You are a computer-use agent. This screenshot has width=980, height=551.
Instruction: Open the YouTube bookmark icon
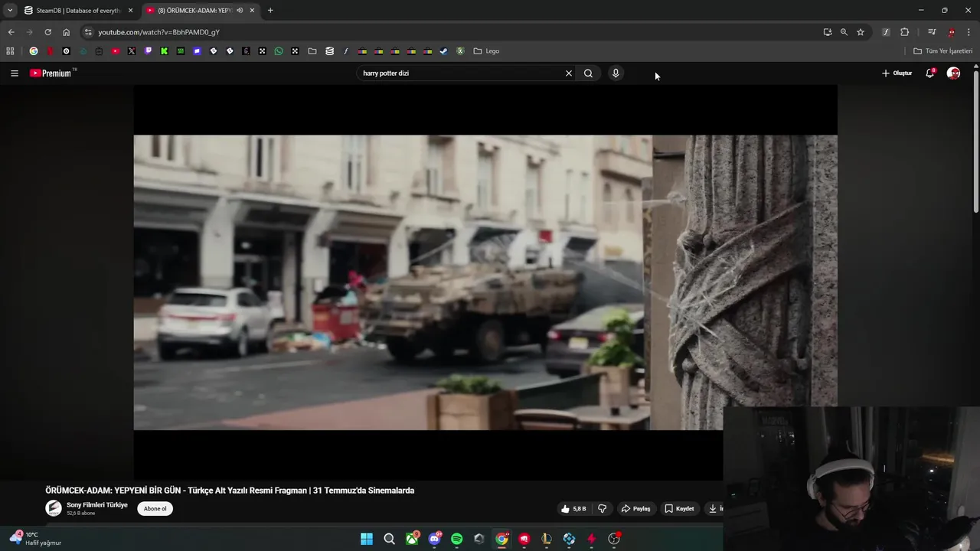[x=116, y=51]
